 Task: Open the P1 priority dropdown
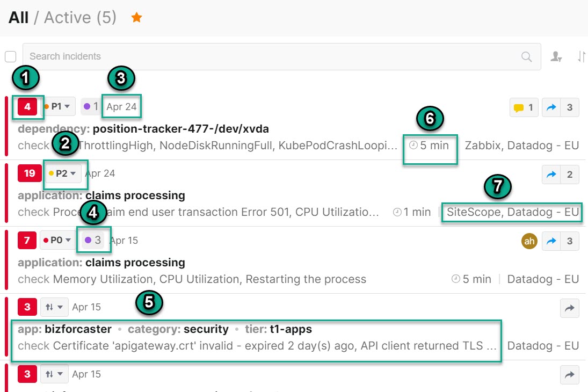point(57,107)
